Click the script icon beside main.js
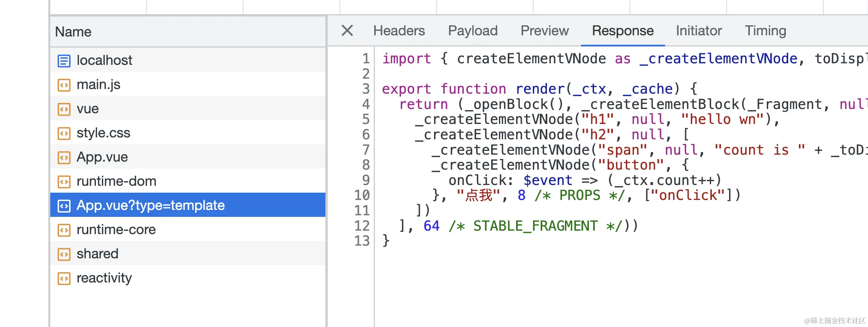 [x=64, y=85]
